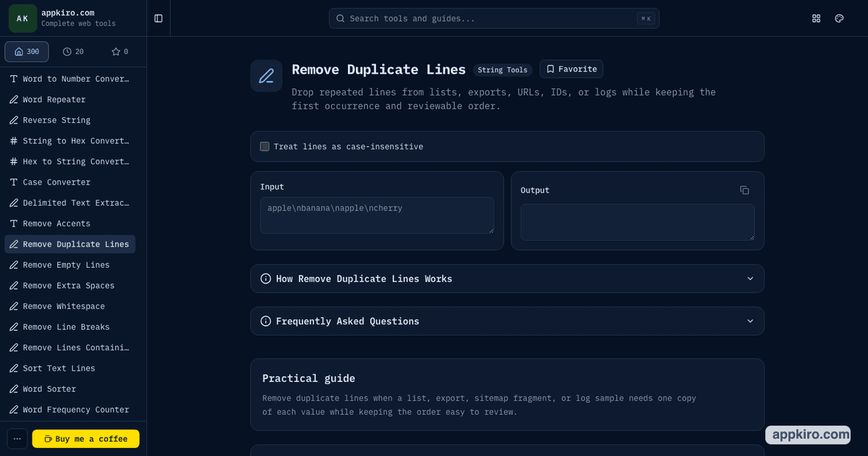Toggle the sidebar panel icon
This screenshot has width=868, height=456.
158,18
